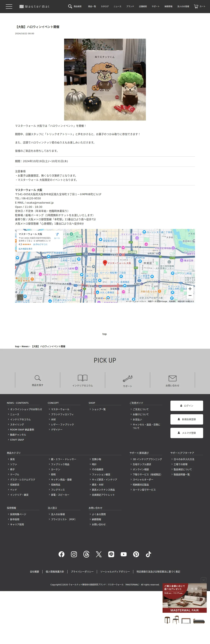Open 納期情報 in top navigation
Viewport: 210px width, 644px height.
point(168,7)
